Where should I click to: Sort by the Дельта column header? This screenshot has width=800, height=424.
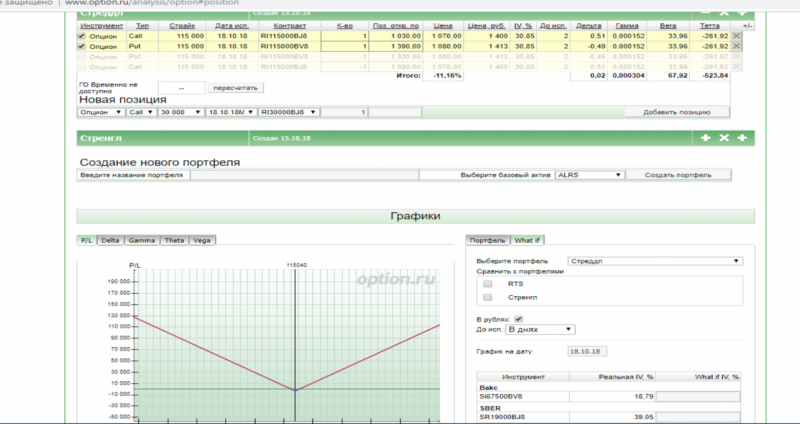click(589, 26)
